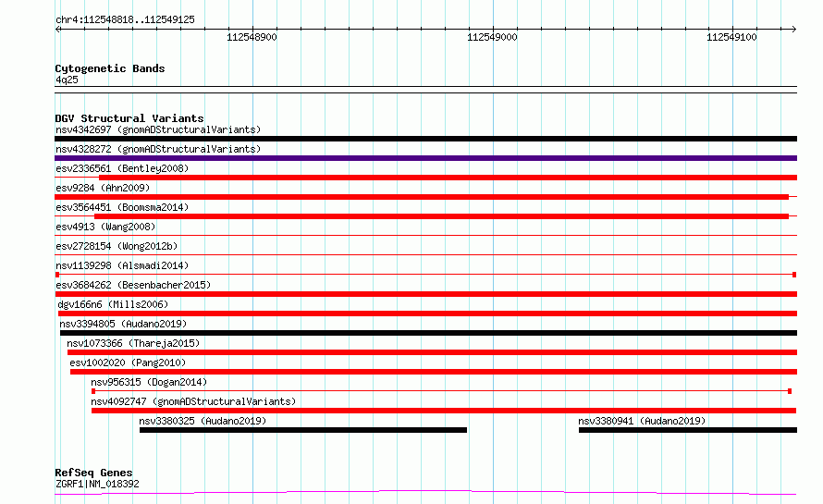This screenshot has width=823, height=504.
Task: Click the red bar under esv9284
Action: [x=422, y=197]
